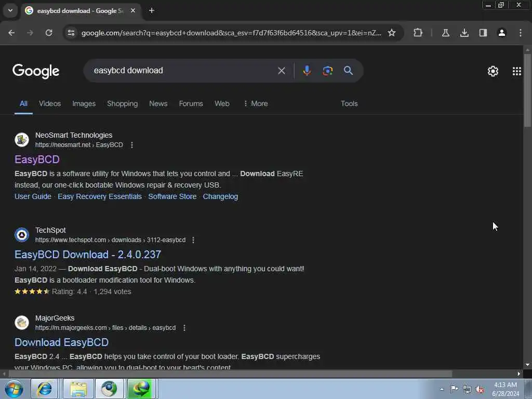Switch to the Images tab
This screenshot has width=532, height=399.
pos(84,103)
